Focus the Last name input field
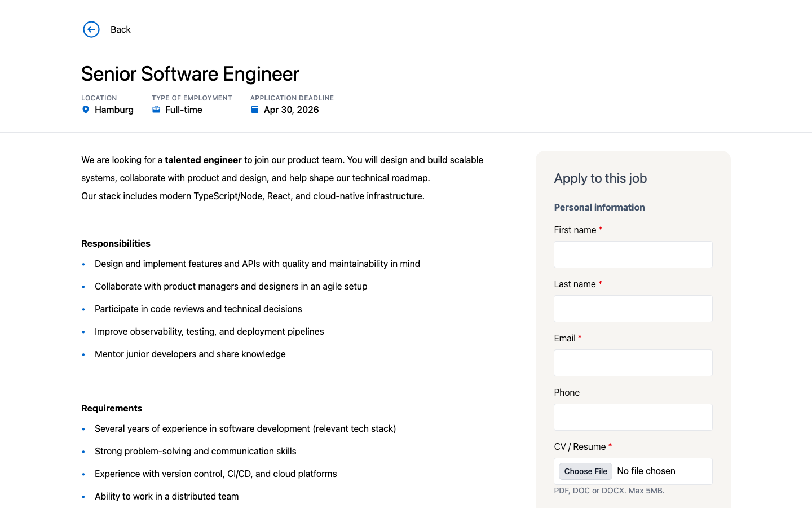This screenshot has width=812, height=508. pyautogui.click(x=633, y=309)
